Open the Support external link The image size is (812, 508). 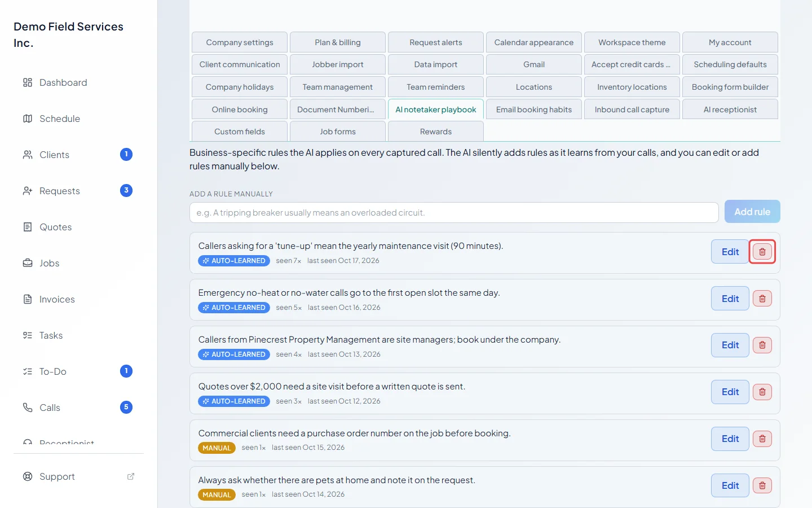[78, 476]
